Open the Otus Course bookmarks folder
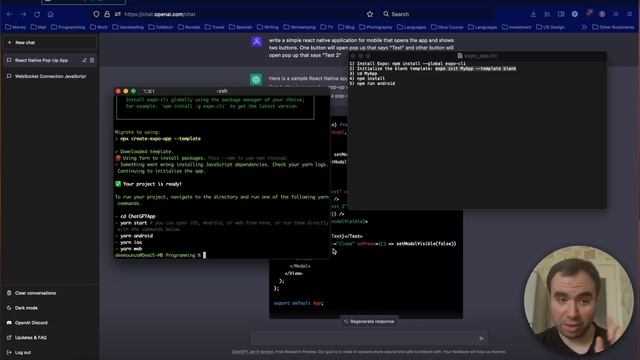 coord(447,27)
